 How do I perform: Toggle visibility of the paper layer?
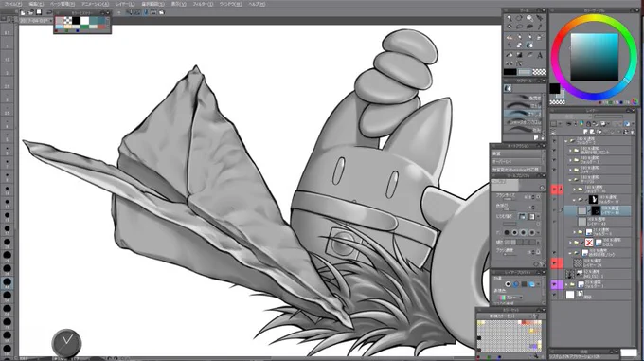tap(554, 295)
